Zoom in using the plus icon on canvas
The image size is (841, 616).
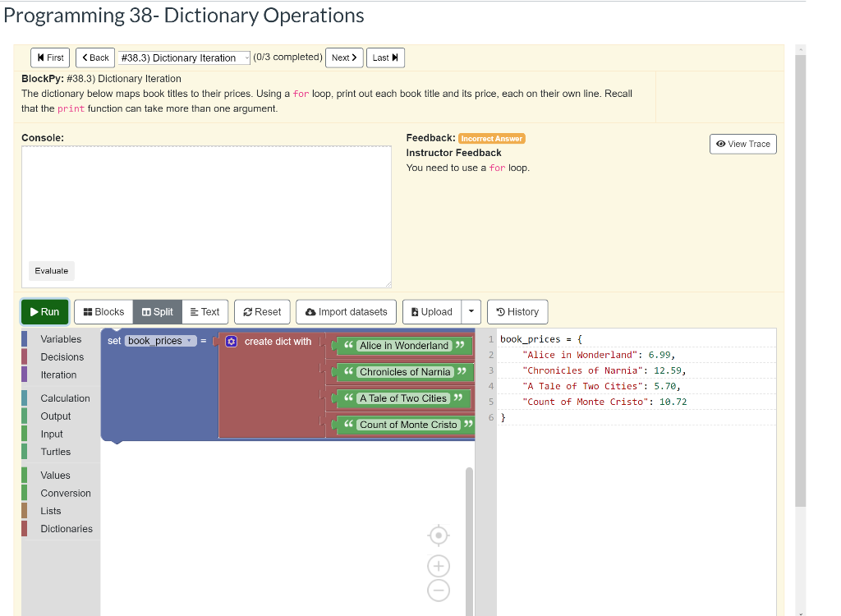[439, 566]
